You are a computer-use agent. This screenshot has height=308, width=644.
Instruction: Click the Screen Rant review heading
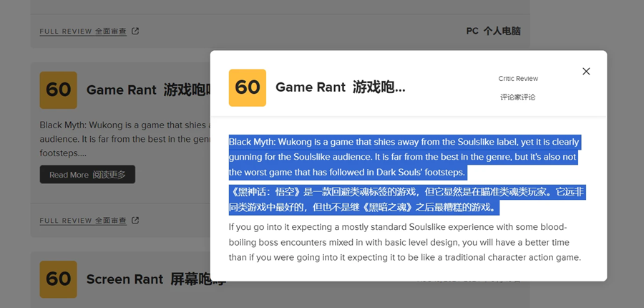coord(148,279)
